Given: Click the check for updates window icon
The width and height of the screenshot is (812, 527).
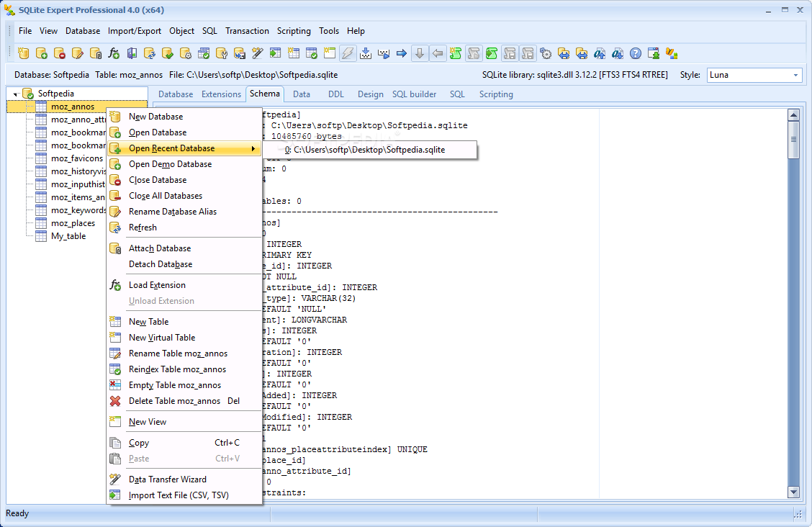Looking at the screenshot, I should pyautogui.click(x=654, y=53).
